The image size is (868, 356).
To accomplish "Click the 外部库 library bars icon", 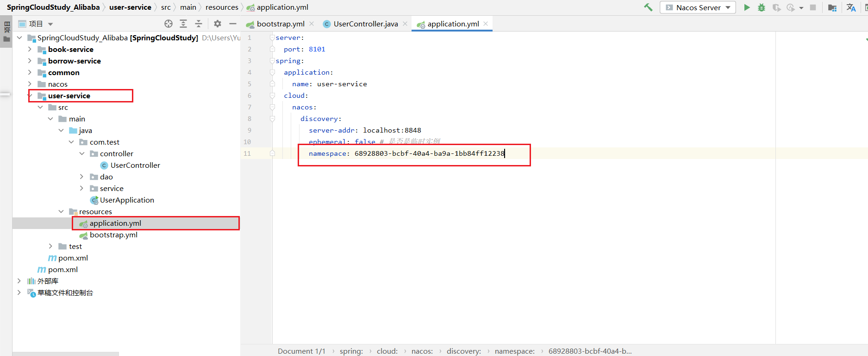I will 31,281.
